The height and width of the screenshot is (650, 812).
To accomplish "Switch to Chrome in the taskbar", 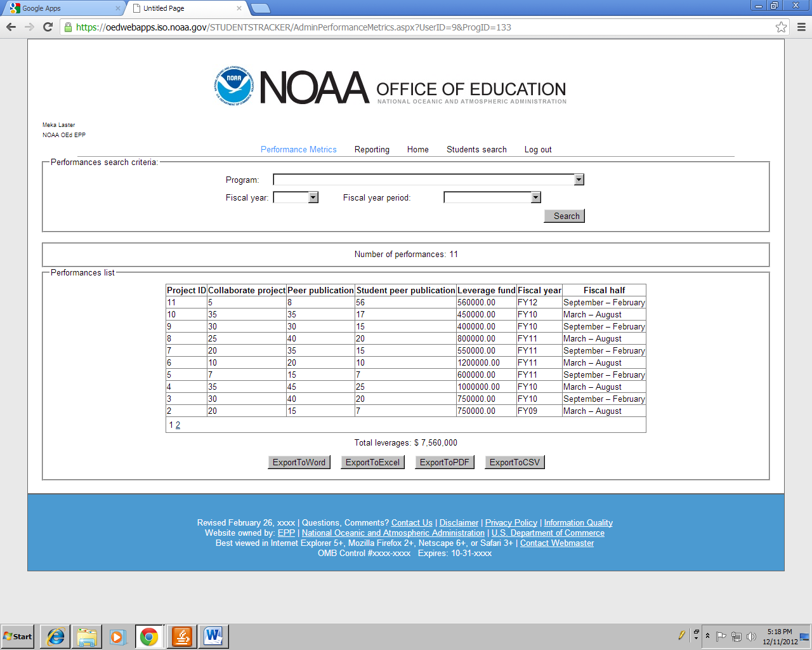I will [149, 636].
